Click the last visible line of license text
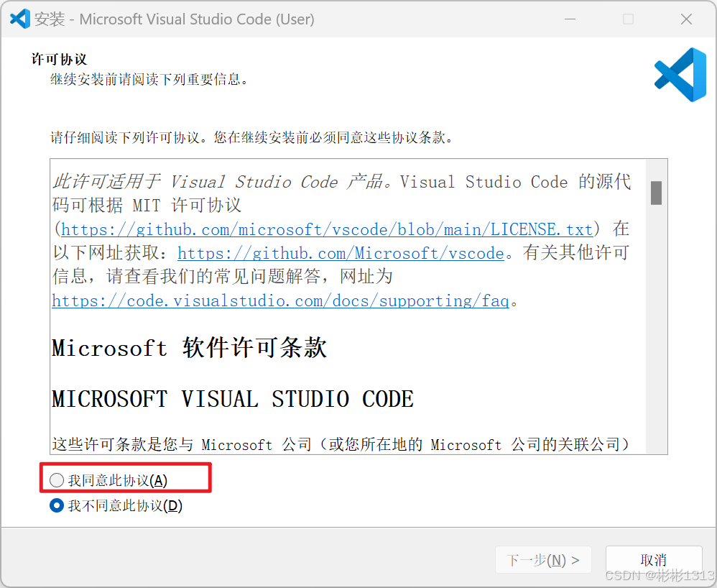Image resolution: width=717 pixels, height=588 pixels. pyautogui.click(x=341, y=444)
